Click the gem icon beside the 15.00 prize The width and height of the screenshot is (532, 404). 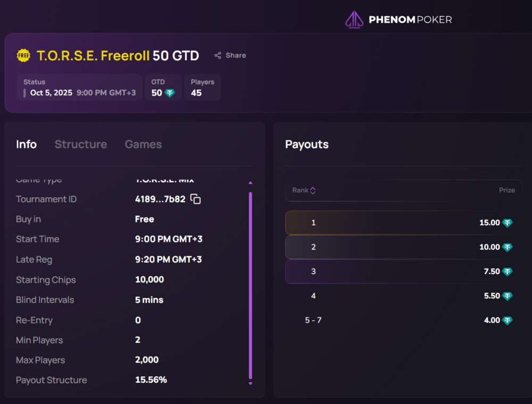click(x=508, y=223)
